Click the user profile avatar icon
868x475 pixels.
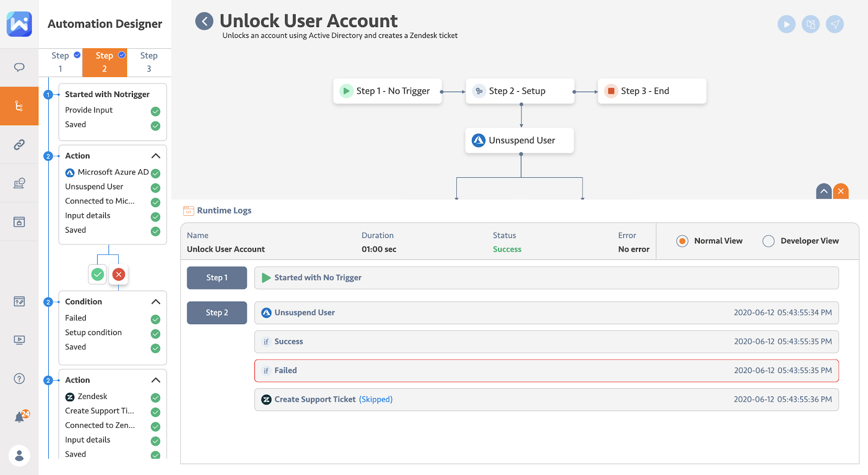[19, 455]
